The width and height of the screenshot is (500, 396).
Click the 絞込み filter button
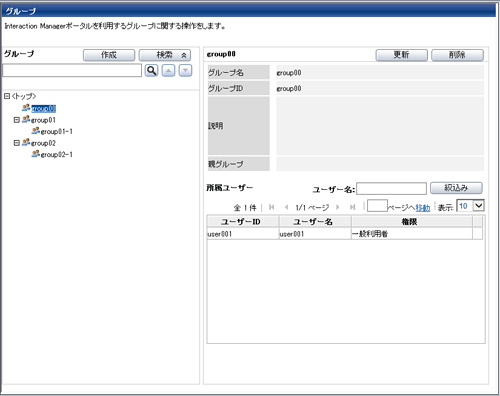point(456,188)
